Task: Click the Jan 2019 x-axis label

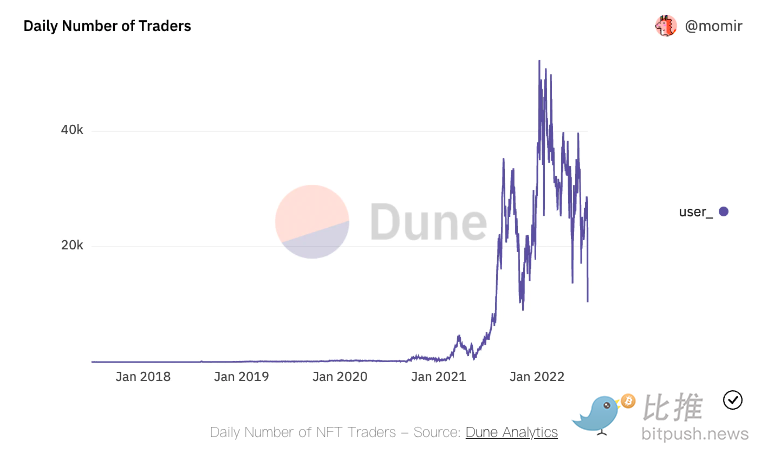Action: click(241, 377)
